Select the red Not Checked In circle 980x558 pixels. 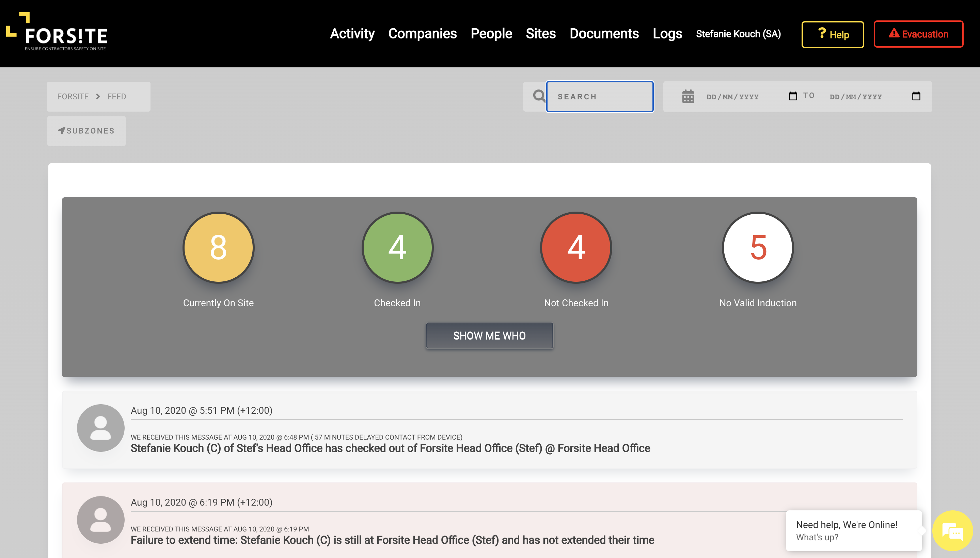pyautogui.click(x=576, y=248)
